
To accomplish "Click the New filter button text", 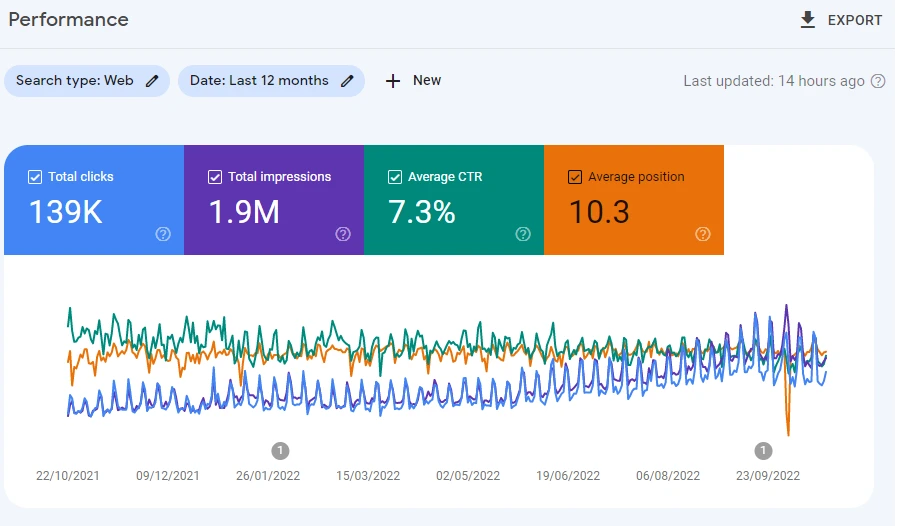I will tap(427, 80).
